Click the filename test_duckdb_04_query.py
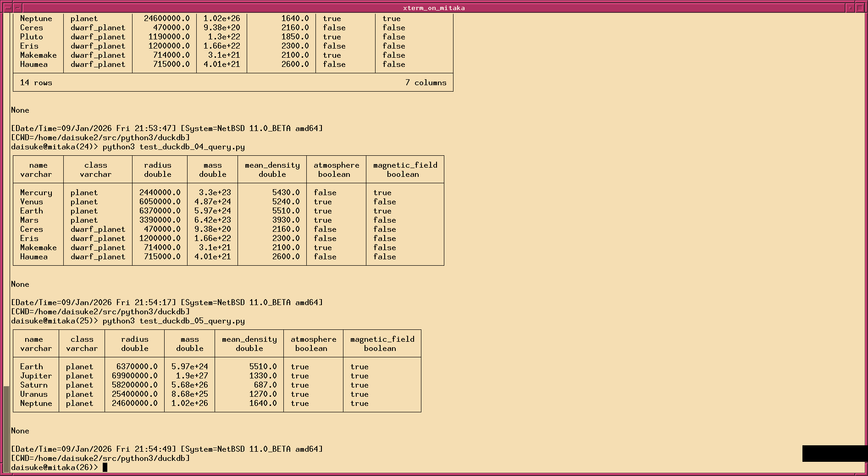Screen dimensions: 868x476 [193, 147]
